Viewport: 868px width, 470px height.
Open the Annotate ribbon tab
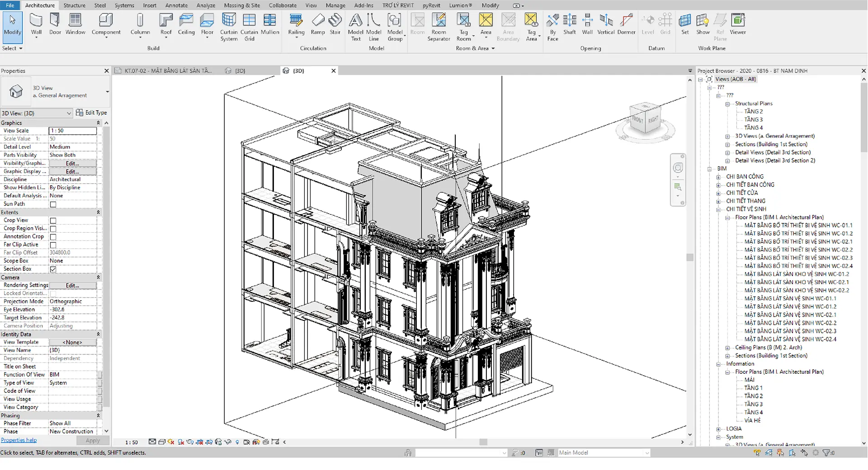click(176, 5)
